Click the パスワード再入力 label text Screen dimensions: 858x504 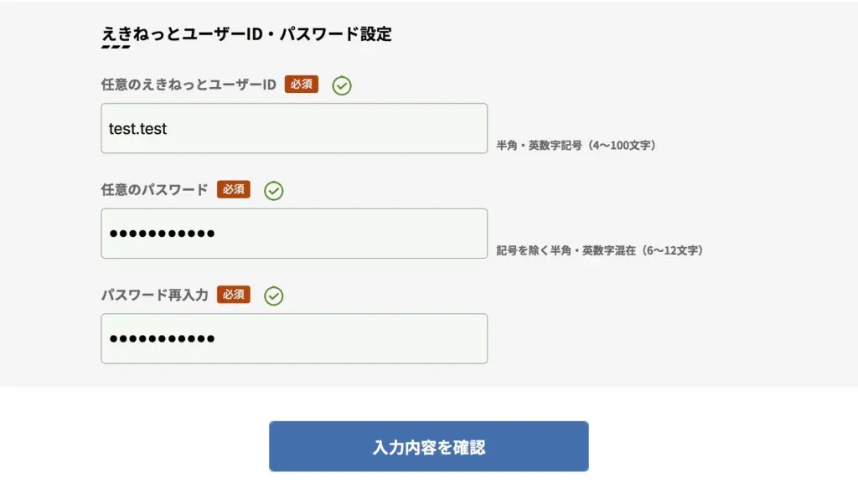pyautogui.click(x=154, y=295)
